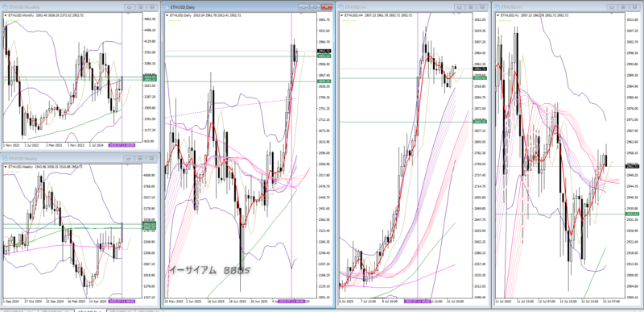Close the ETHUSD,Weekly chart window
The image size is (644, 312).
152,159
